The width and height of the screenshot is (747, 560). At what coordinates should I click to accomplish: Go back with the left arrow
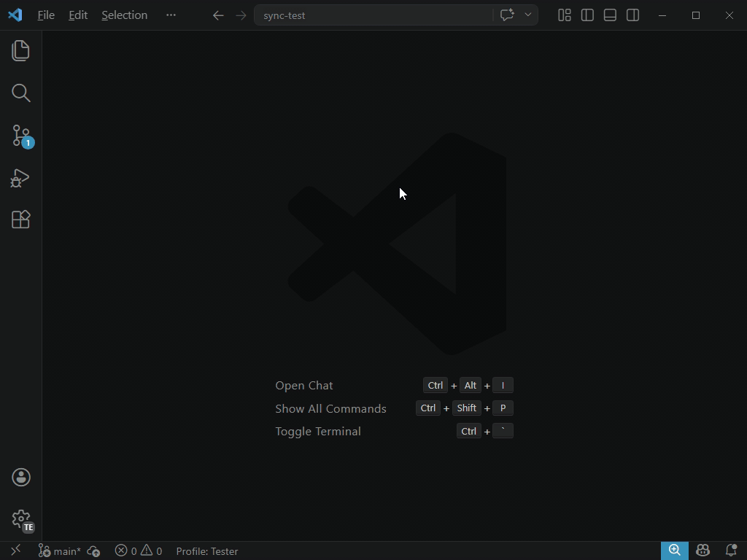click(218, 15)
